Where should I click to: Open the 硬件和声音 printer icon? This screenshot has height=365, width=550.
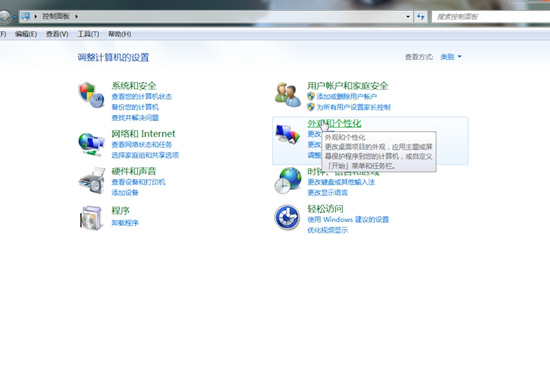(x=92, y=181)
